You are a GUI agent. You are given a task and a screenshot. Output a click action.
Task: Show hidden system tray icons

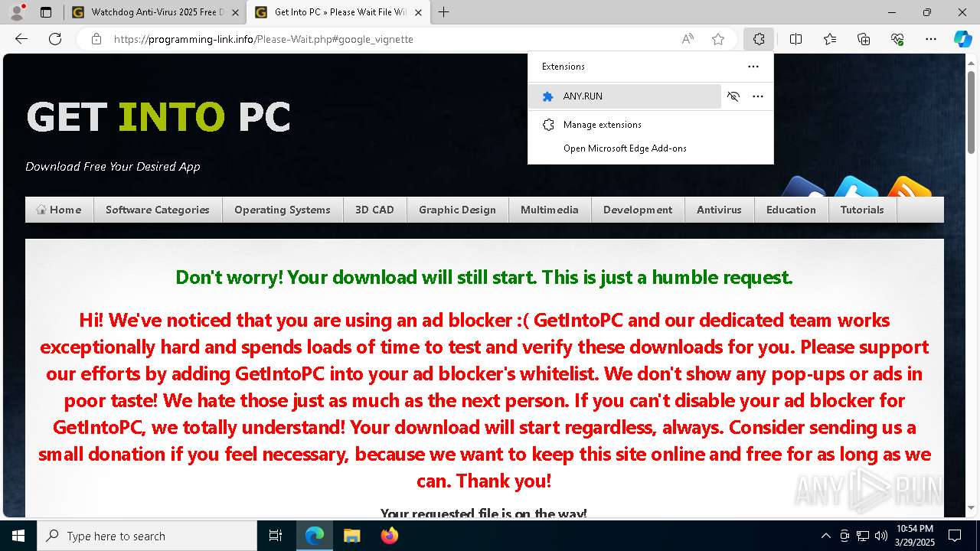[825, 536]
